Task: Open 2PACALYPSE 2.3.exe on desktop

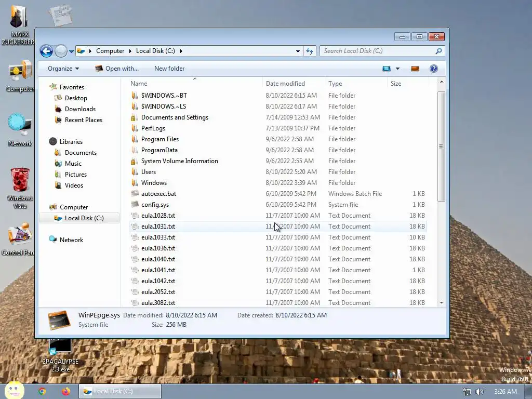Action: tap(60, 355)
